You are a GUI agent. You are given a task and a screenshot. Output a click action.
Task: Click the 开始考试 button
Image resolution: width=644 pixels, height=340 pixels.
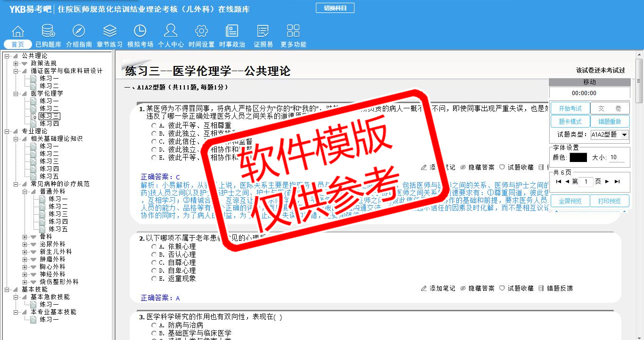click(x=570, y=108)
